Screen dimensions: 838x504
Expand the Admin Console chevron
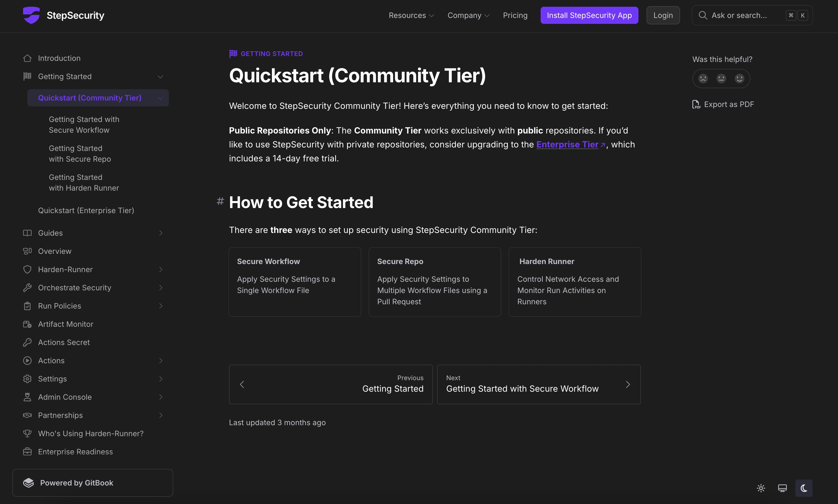161,397
